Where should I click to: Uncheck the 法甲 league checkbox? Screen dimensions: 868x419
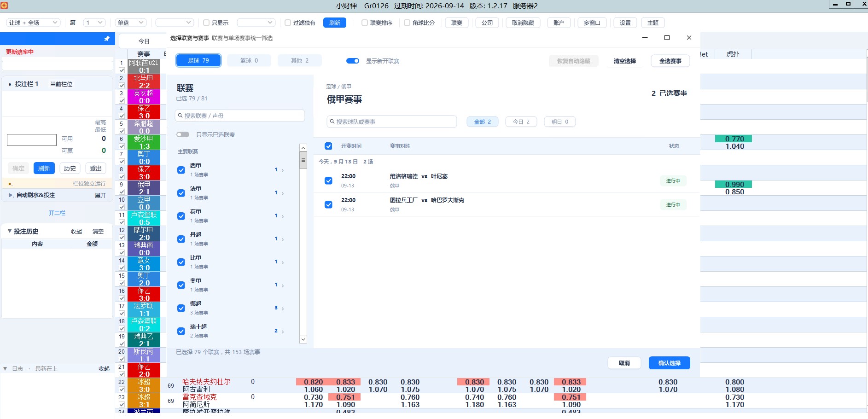coord(181,193)
